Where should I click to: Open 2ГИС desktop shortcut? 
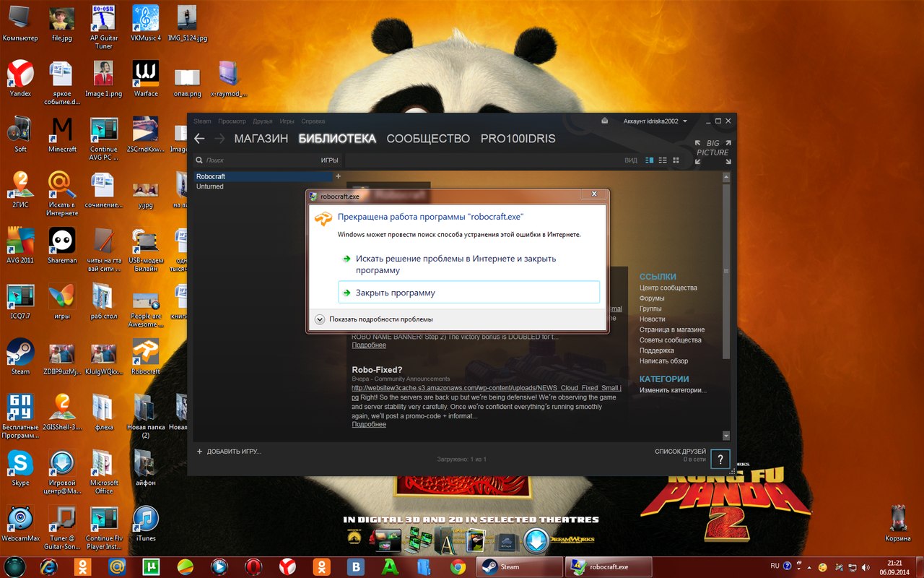(20, 190)
